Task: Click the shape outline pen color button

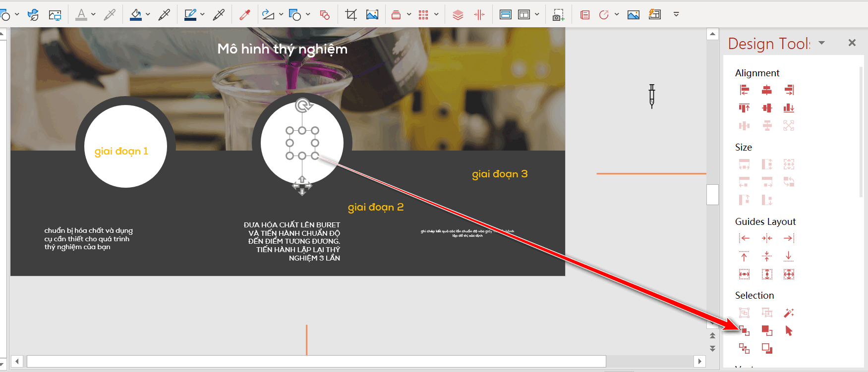Action: coord(190,14)
